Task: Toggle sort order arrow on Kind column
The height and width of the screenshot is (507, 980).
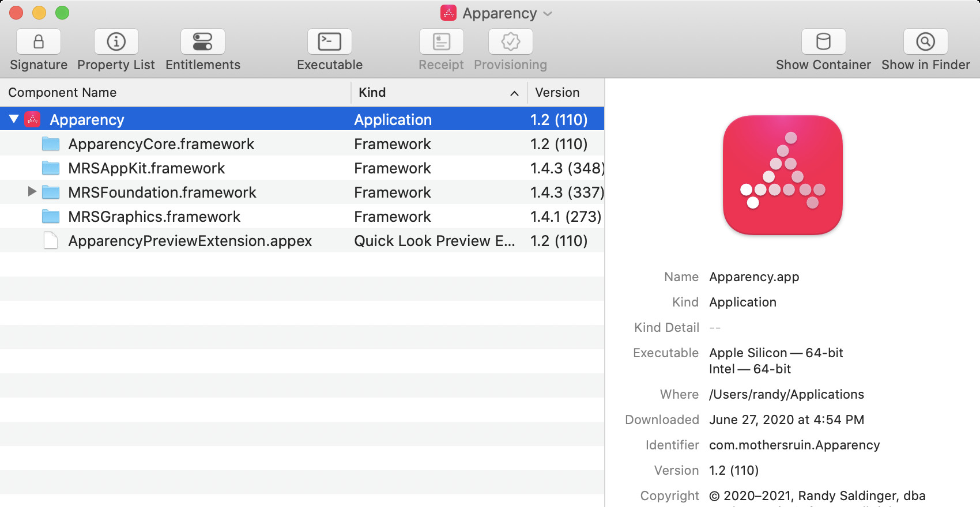Action: [514, 93]
